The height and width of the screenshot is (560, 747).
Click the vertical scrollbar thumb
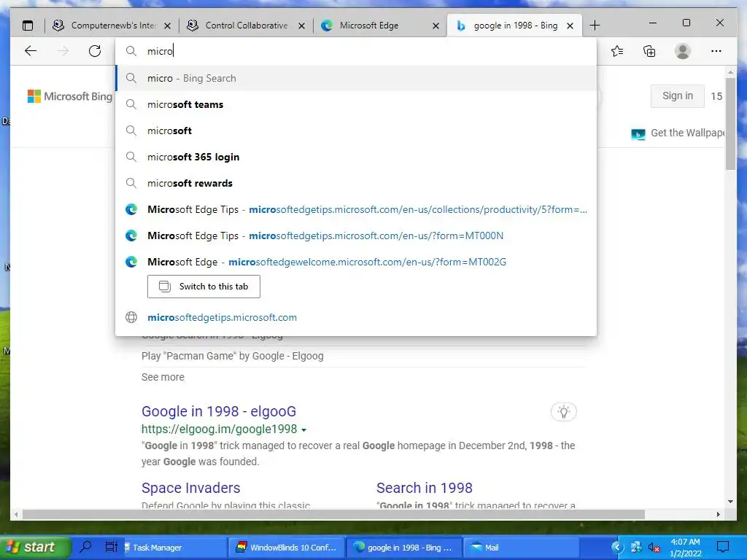point(731,124)
